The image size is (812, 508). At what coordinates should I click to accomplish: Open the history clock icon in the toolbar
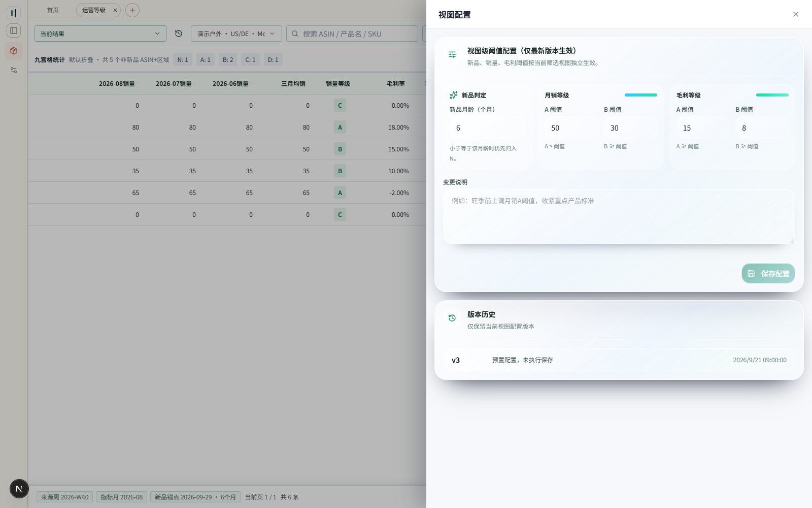(179, 34)
